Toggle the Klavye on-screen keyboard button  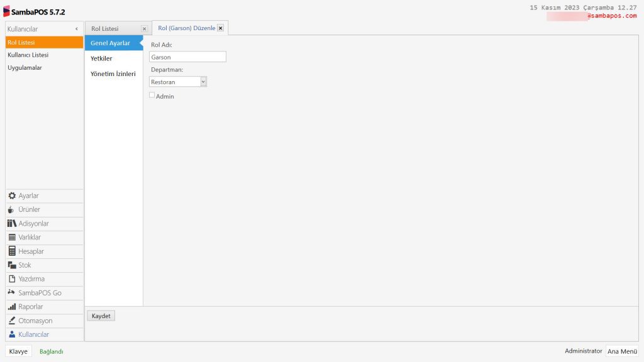pyautogui.click(x=18, y=351)
